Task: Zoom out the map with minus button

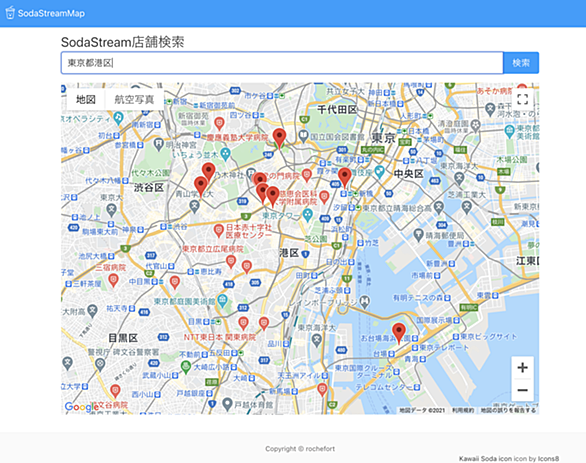Action: (522, 390)
